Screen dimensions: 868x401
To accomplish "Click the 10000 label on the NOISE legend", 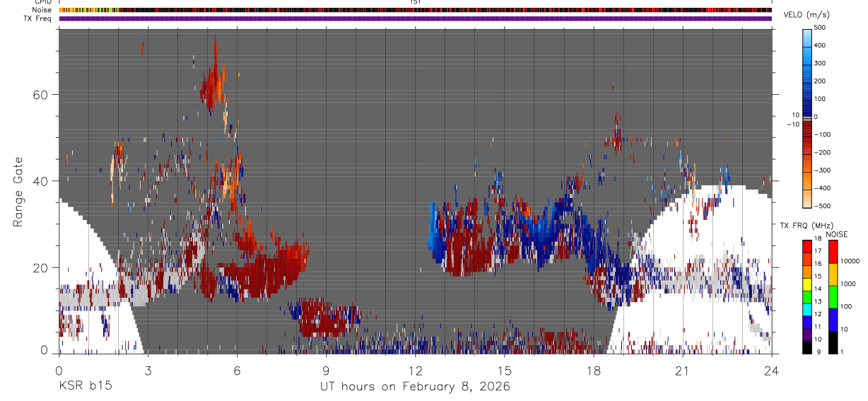I will click(850, 261).
